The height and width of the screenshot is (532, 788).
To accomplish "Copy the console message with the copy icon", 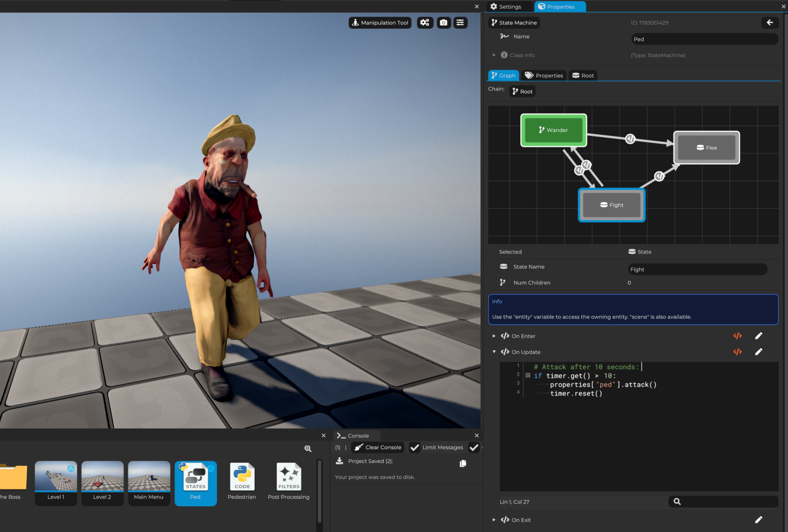I will click(x=462, y=463).
